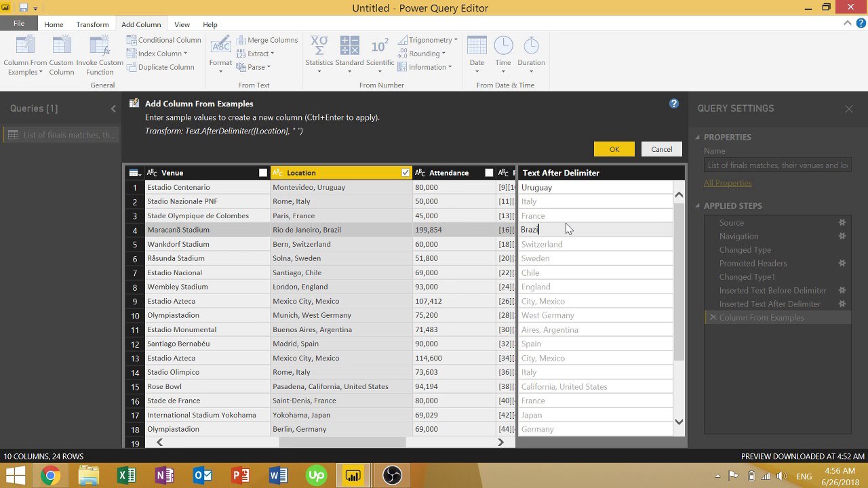Viewport: 868px width, 488px height.
Task: Open the Information dropdown
Action: tap(425, 67)
